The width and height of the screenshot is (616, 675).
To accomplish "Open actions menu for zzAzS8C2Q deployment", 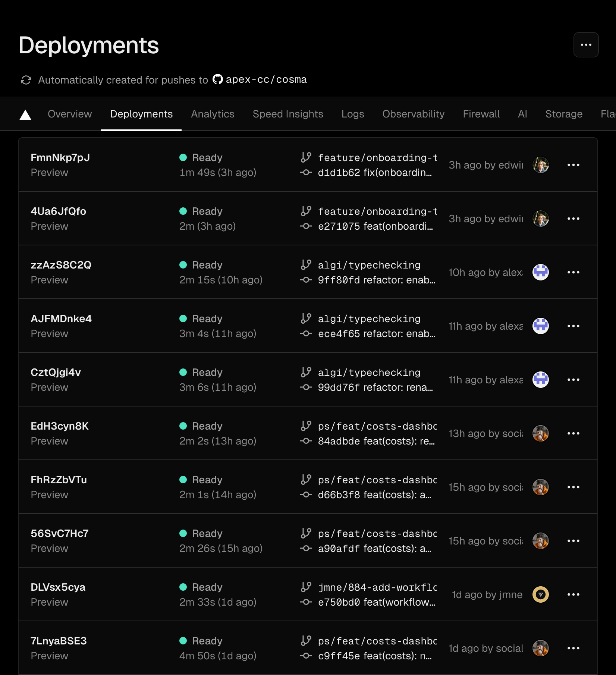I will 573,272.
